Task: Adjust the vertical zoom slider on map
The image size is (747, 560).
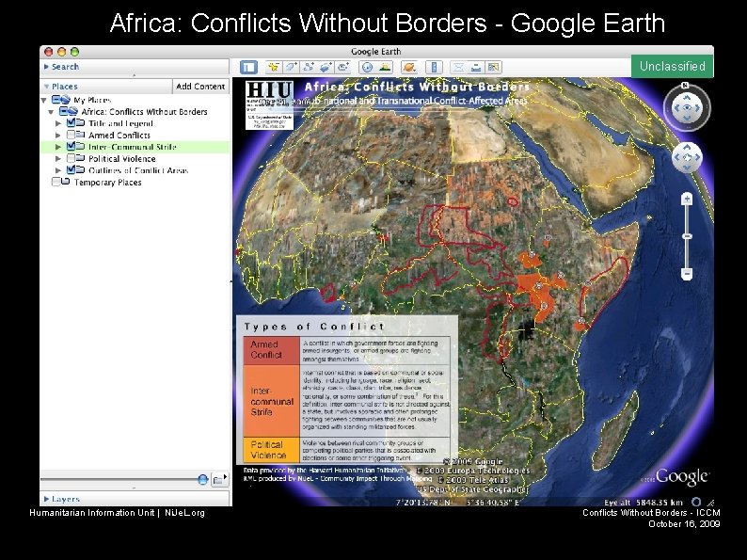Action: pos(687,236)
